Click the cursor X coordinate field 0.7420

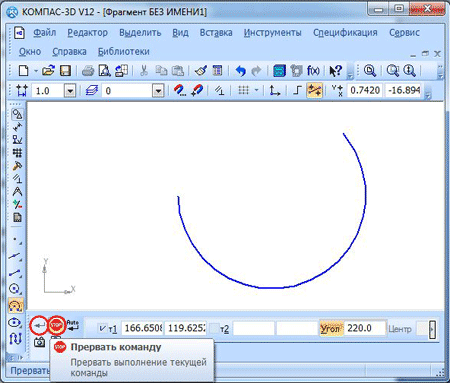(365, 90)
